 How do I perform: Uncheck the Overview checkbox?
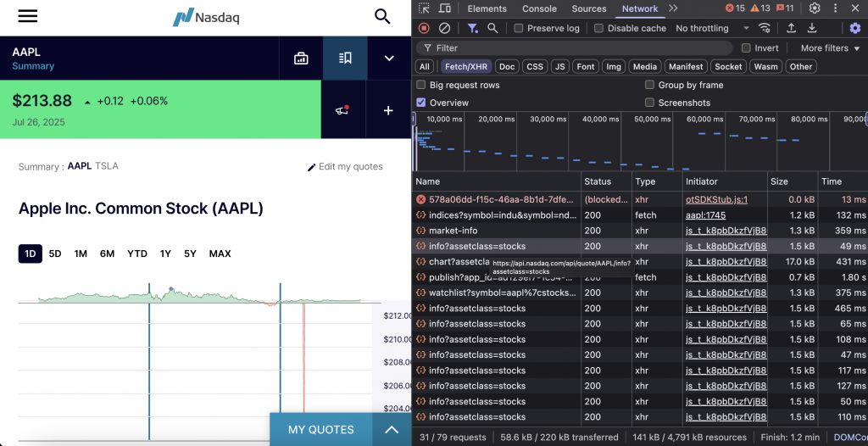pos(421,103)
